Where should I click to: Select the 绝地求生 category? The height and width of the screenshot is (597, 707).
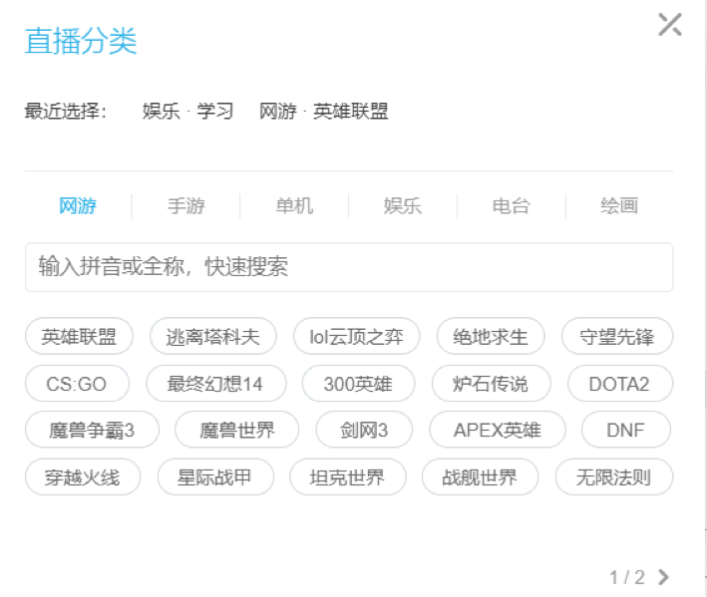tap(490, 337)
